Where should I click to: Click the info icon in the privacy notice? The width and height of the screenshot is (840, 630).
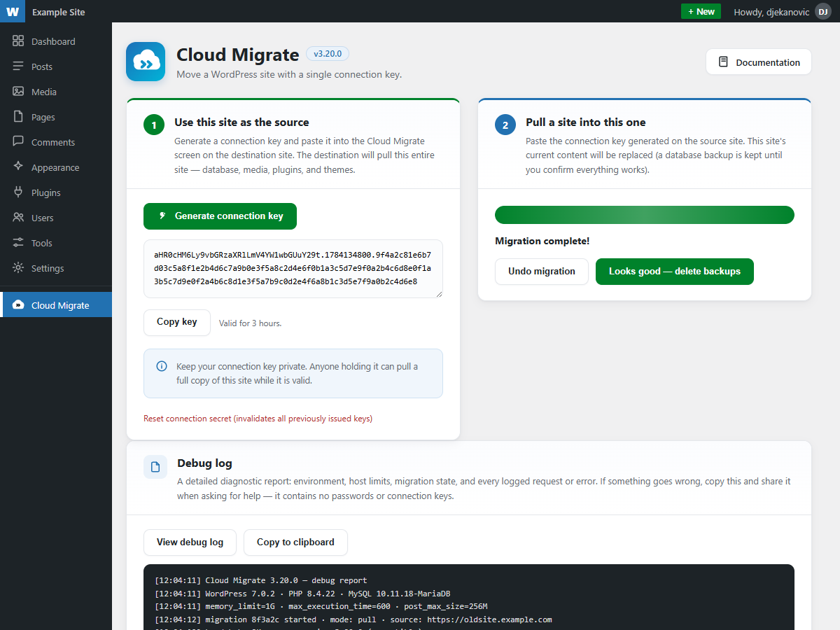tap(162, 366)
